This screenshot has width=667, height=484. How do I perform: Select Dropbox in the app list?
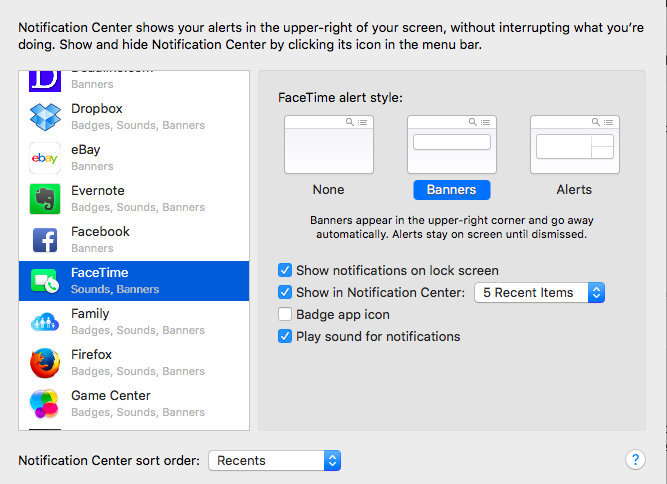tap(134, 117)
